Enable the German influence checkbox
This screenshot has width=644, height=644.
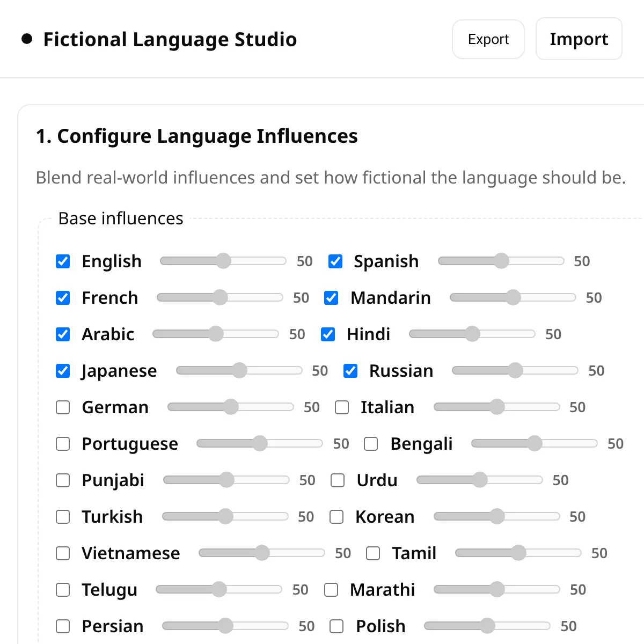coord(63,407)
